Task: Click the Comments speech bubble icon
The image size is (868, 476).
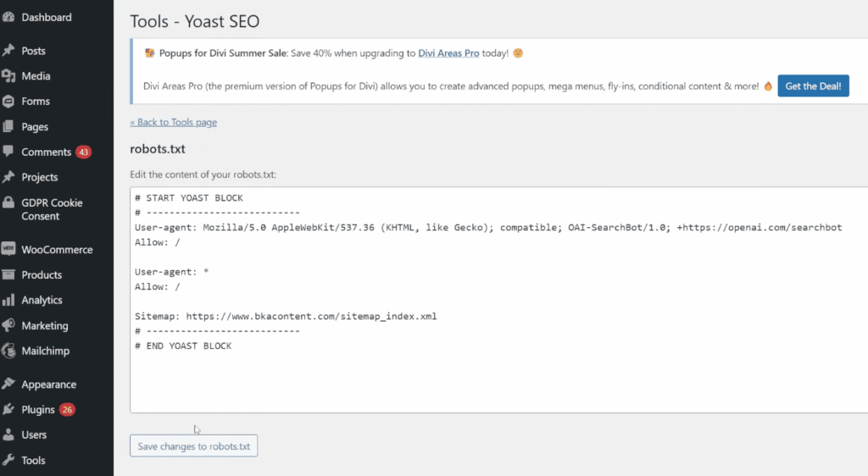Action: coord(8,152)
